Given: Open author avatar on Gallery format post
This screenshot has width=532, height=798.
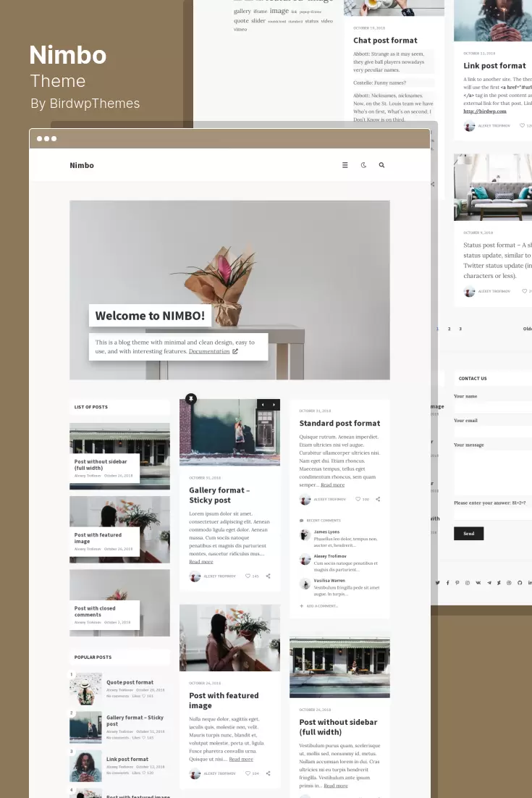Looking at the screenshot, I should 195,576.
